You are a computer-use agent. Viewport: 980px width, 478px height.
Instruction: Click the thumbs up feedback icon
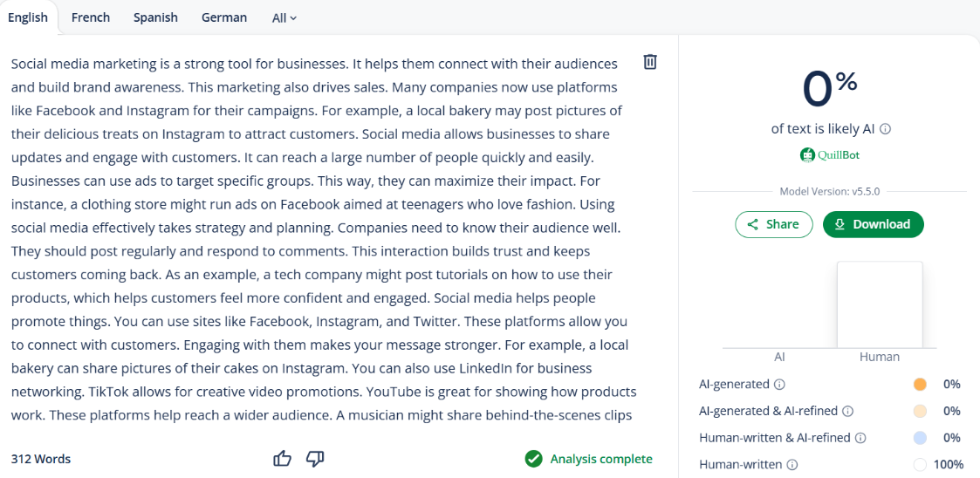282,459
